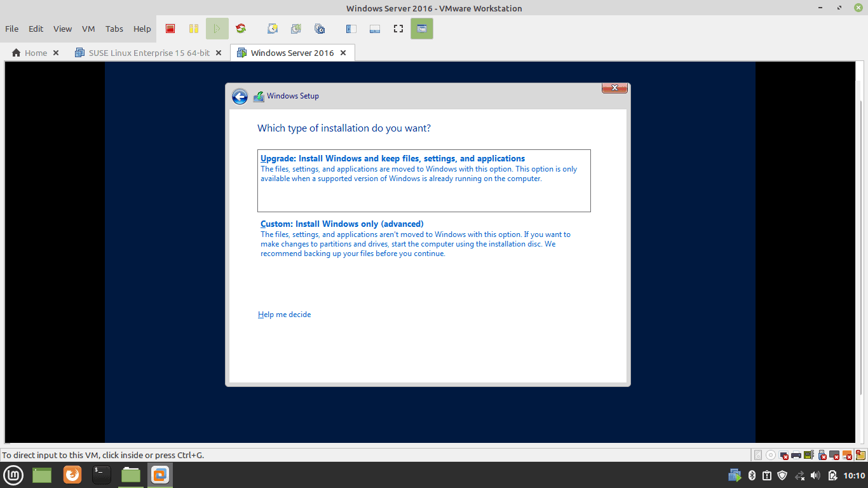Close the Windows Setup dialog
This screenshot has height=488, width=868.
coord(615,88)
